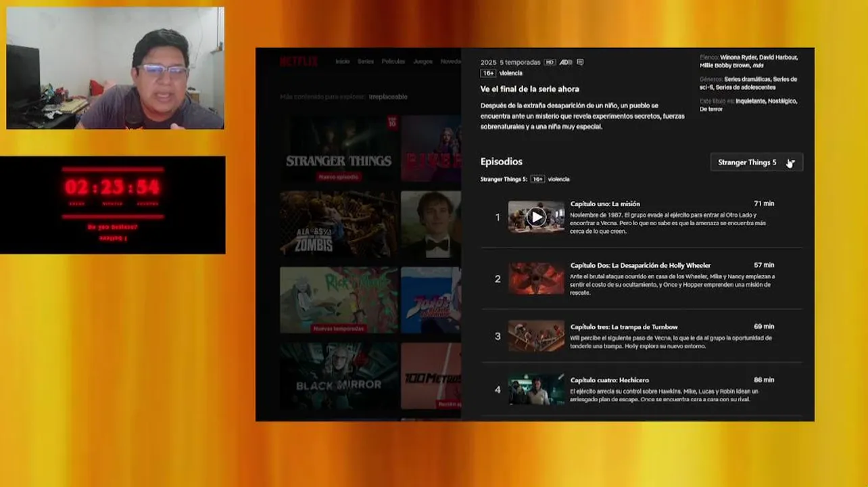Viewport: 868px width, 487px height.
Task: Open the Zombis title card
Action: tap(339, 225)
